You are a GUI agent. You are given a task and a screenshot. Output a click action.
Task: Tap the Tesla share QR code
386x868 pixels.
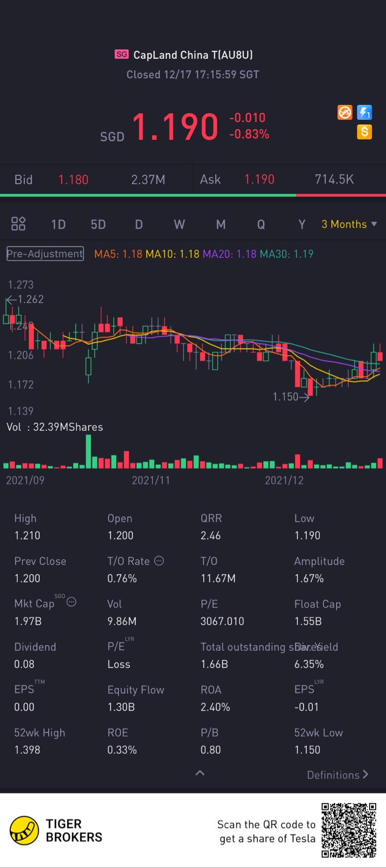coord(349,830)
